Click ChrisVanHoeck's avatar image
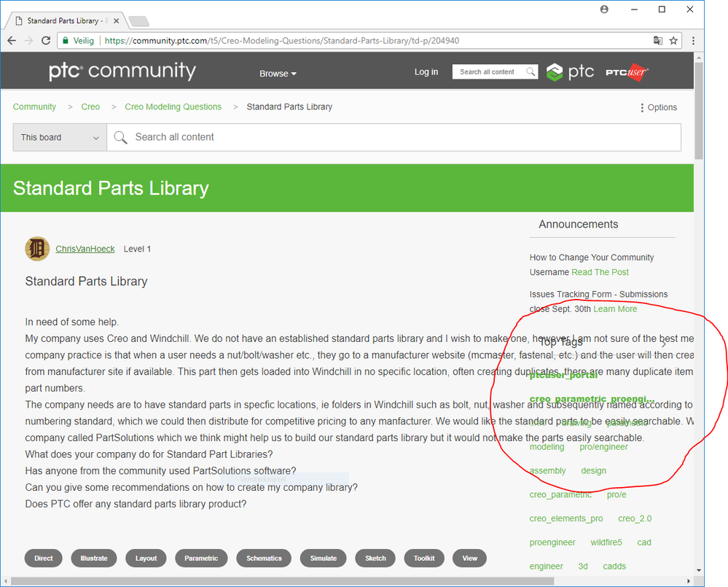Viewport: 728px width, 587px height. pos(37,249)
